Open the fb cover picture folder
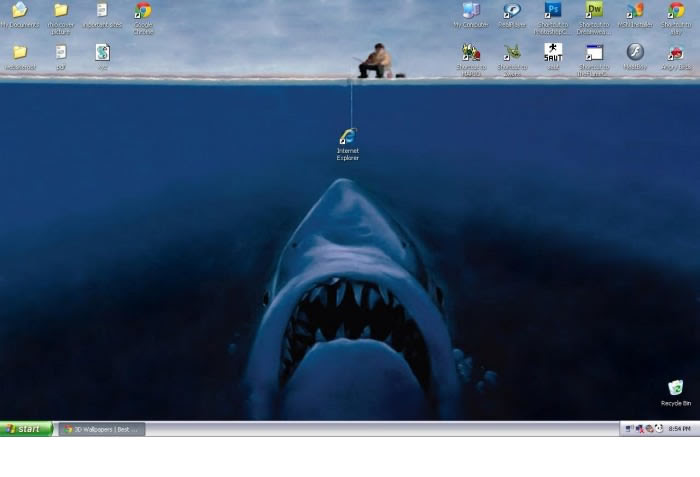This screenshot has width=700, height=477. pos(61,10)
